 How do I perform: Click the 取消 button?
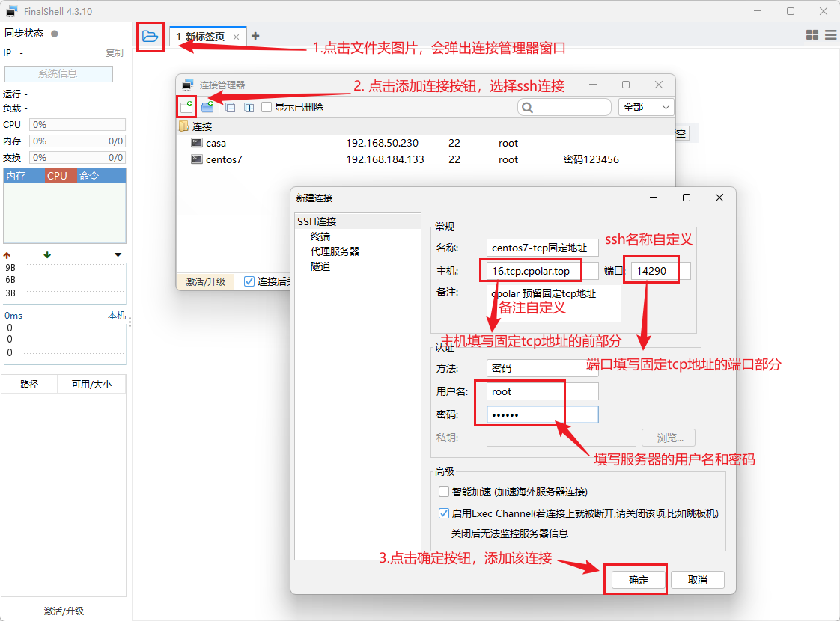pyautogui.click(x=698, y=580)
